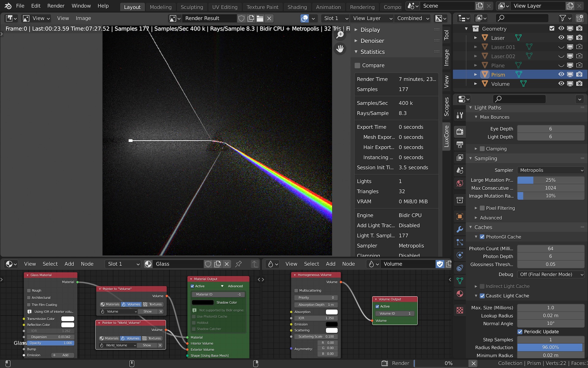Viewport: 588px width, 368px height.
Task: Open the Modifier properties wrench icon
Action: tap(460, 229)
